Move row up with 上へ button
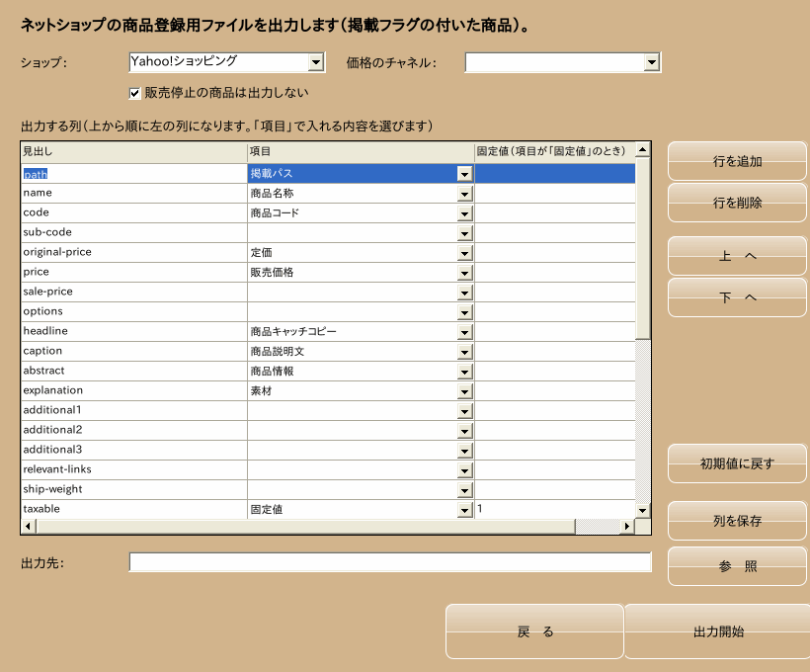The image size is (810, 672). tap(737, 256)
